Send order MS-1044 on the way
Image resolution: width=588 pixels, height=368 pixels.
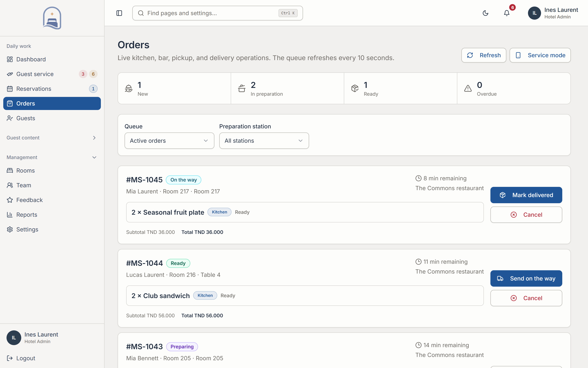[526, 278]
